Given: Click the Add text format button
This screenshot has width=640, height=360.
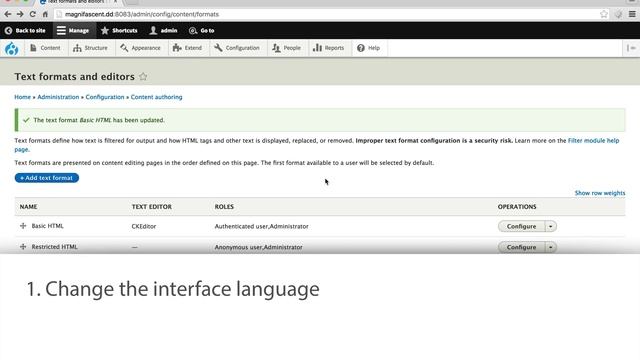Looking at the screenshot, I should click(47, 178).
